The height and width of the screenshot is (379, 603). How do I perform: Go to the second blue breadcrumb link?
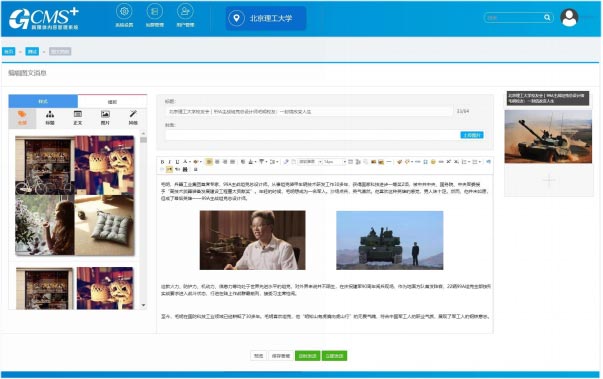pyautogui.click(x=32, y=52)
